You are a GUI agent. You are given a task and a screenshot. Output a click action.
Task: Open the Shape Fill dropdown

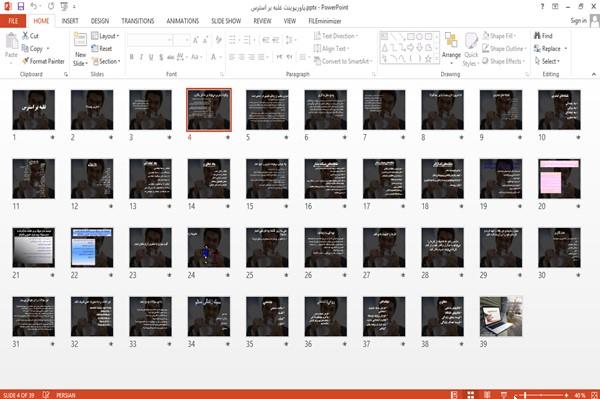499,36
